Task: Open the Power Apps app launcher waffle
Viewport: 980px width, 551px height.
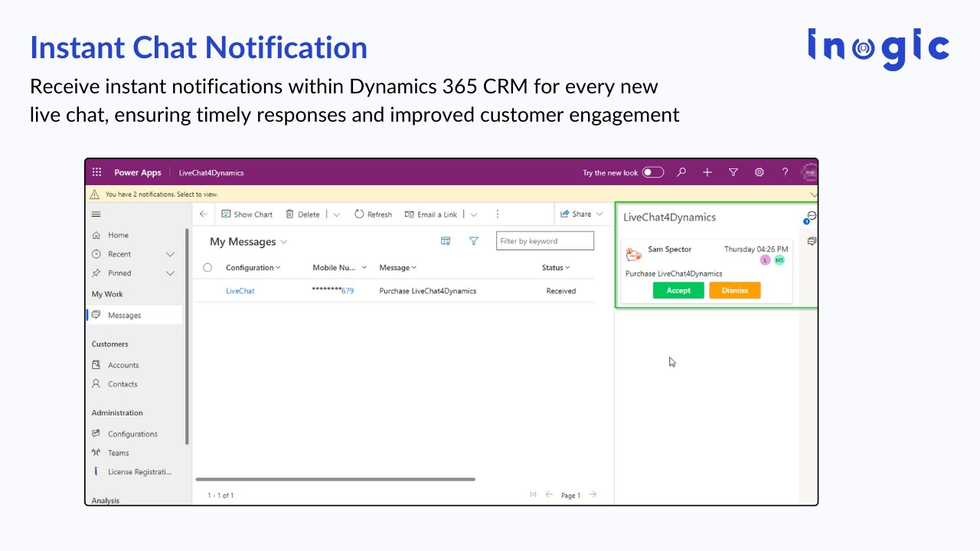Action: point(96,172)
